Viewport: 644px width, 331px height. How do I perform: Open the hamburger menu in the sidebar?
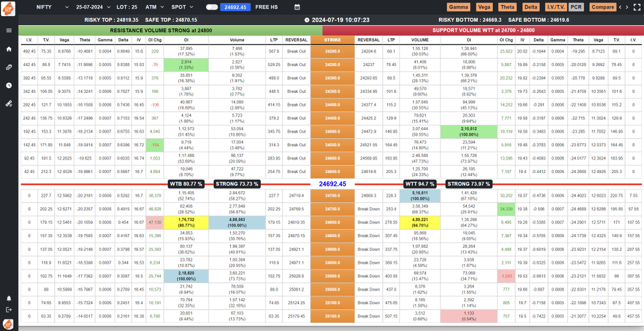tap(9, 30)
